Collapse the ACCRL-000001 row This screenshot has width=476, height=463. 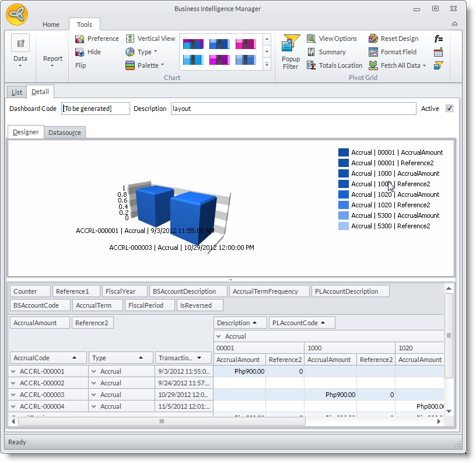click(x=13, y=371)
